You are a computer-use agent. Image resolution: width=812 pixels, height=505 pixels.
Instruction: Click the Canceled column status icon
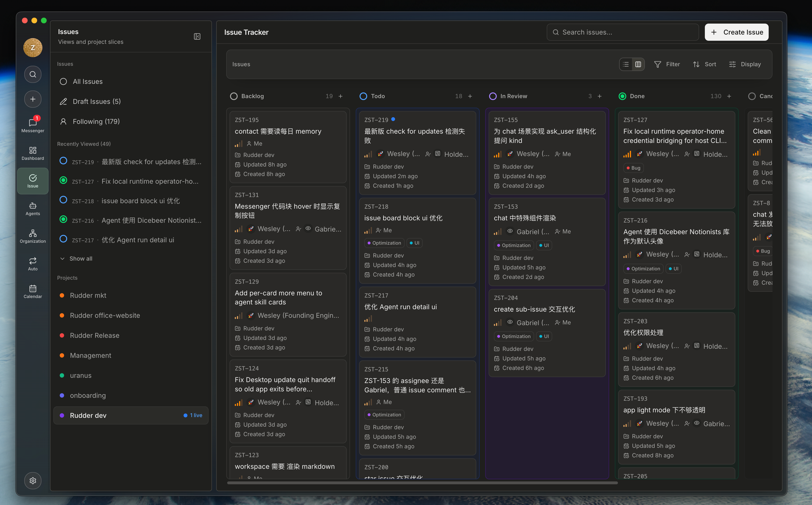click(752, 96)
